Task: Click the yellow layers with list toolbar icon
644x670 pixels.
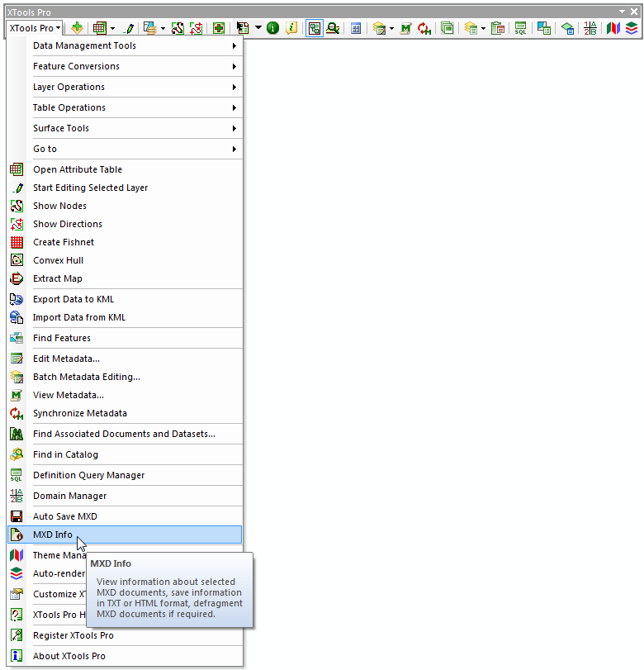Action: click(471, 28)
